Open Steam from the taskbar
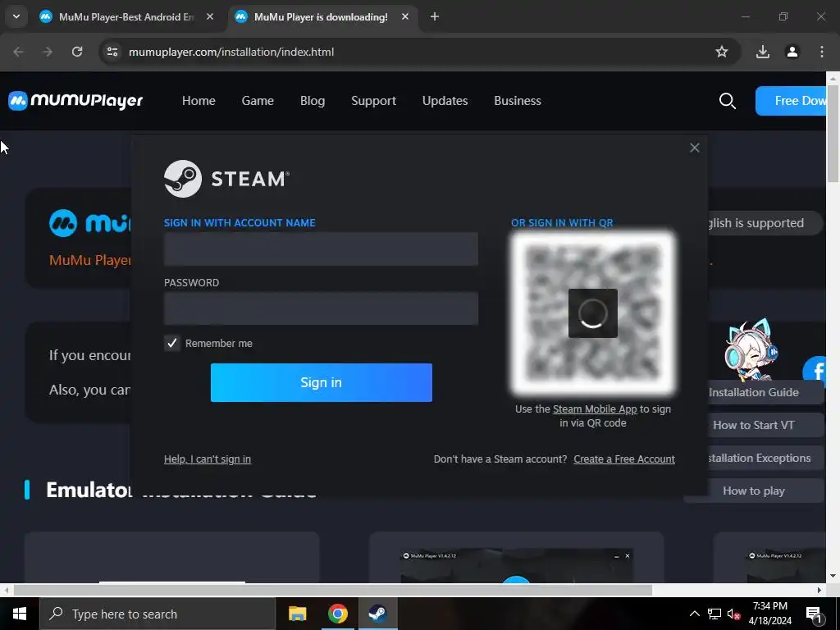Screen dimensions: 840x630 377,614
